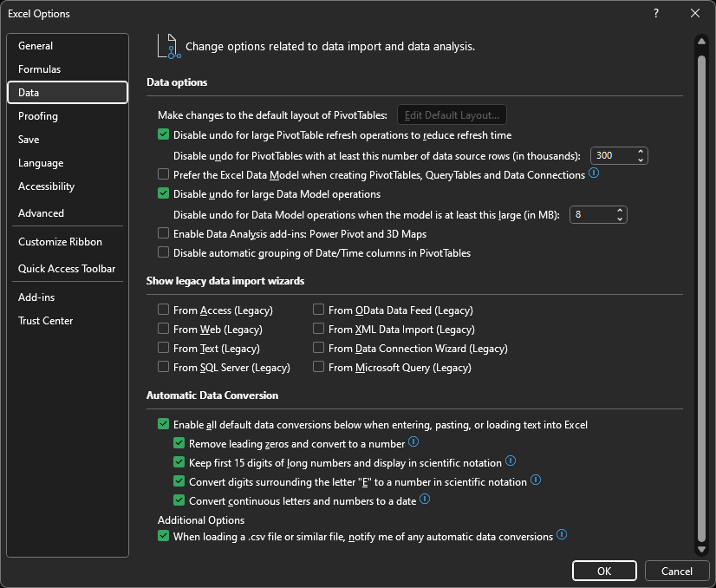Open the Add-ins category
This screenshot has height=588, width=716.
(x=68, y=297)
